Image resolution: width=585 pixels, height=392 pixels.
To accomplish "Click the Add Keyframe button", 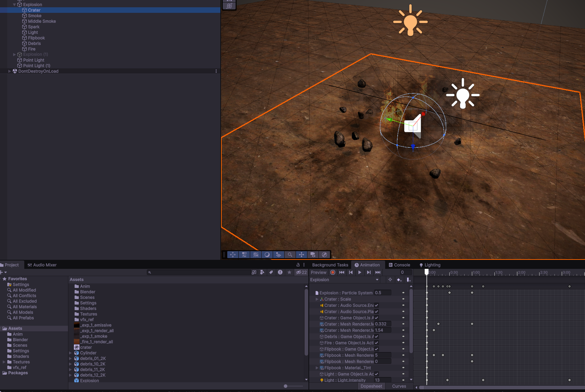I will [399, 280].
